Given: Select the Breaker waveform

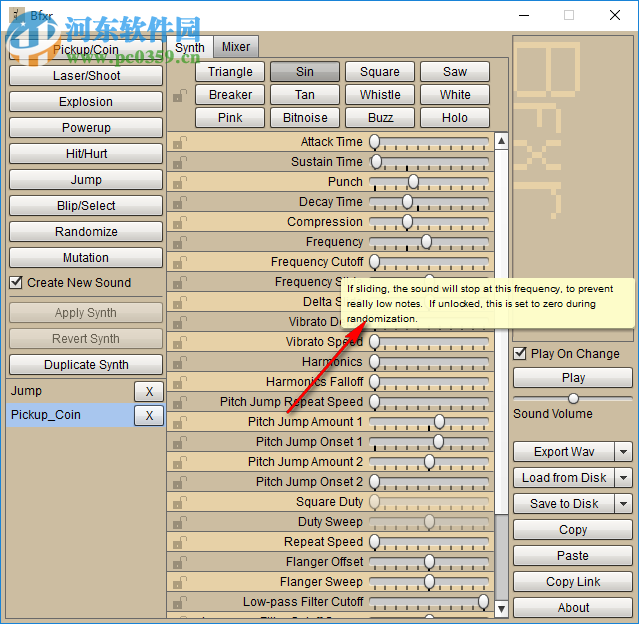Looking at the screenshot, I should pos(230,95).
